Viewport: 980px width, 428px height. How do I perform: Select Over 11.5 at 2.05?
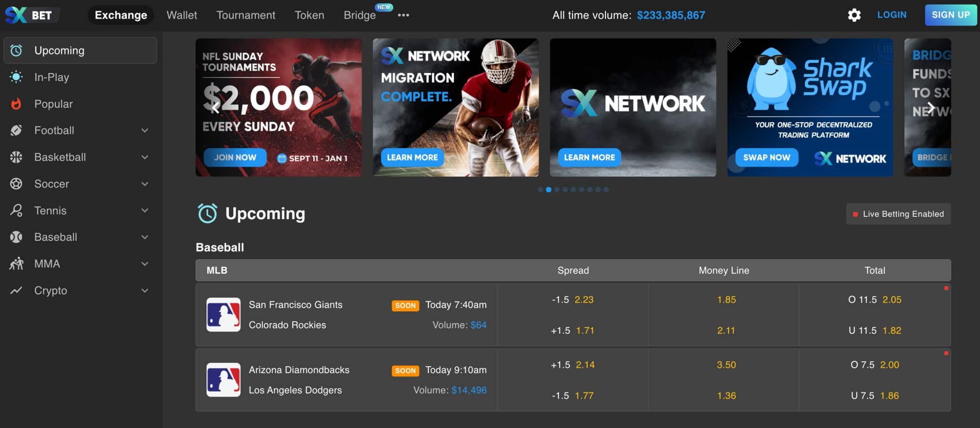pyautogui.click(x=875, y=300)
